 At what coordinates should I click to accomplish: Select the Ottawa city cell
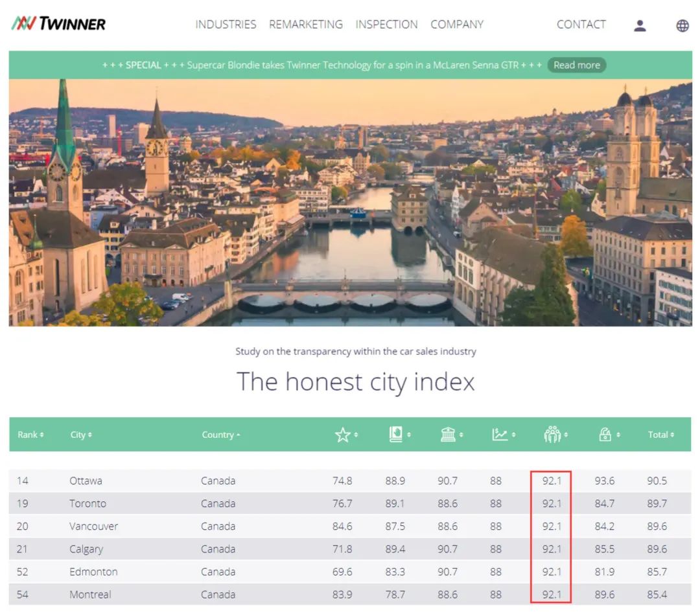click(x=86, y=481)
